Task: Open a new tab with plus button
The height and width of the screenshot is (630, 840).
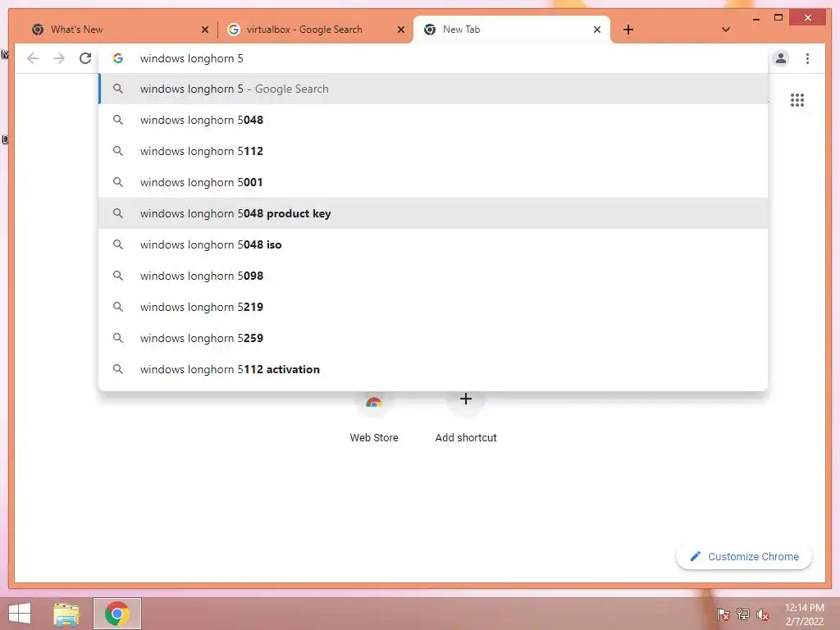Action: point(628,30)
